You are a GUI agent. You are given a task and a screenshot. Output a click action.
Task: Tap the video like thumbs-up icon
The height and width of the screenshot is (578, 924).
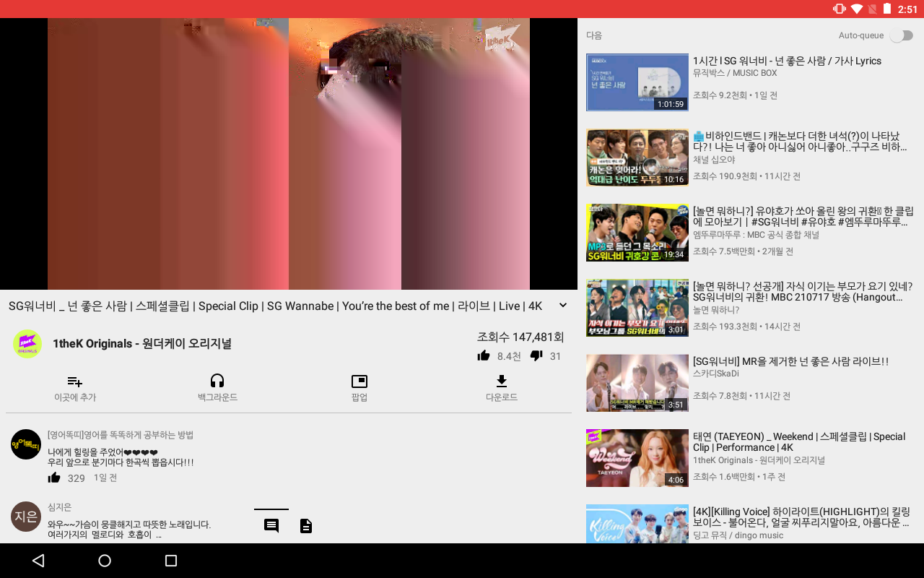(x=484, y=355)
